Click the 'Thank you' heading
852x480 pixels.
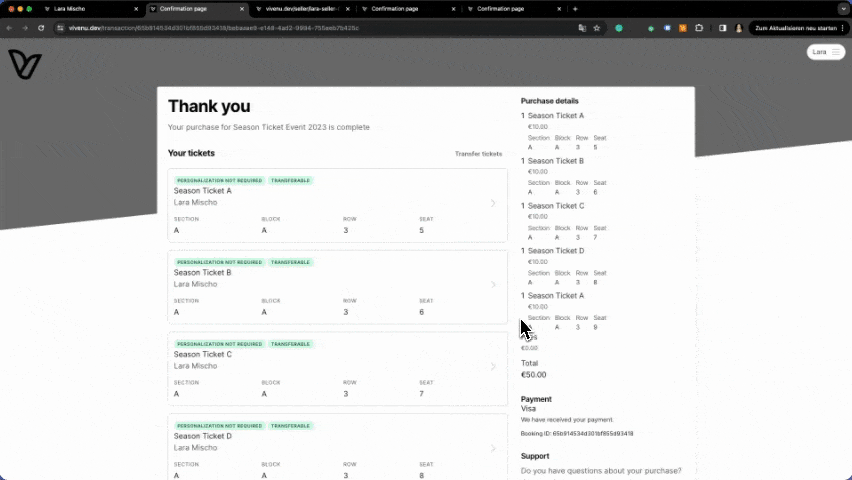[209, 106]
